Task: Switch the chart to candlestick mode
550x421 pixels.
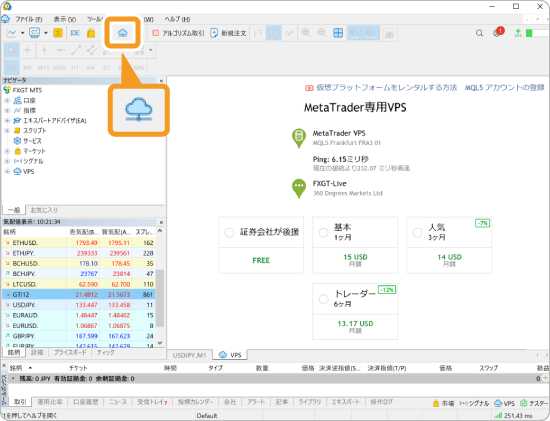Action: [x=274, y=33]
